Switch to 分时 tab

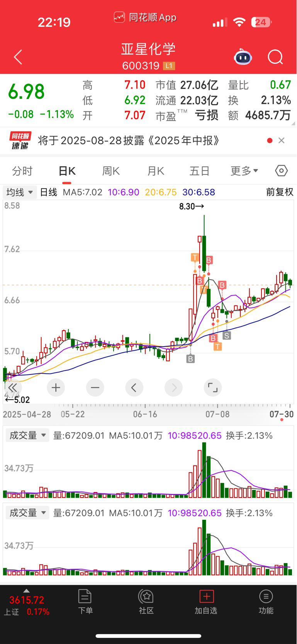(22, 171)
